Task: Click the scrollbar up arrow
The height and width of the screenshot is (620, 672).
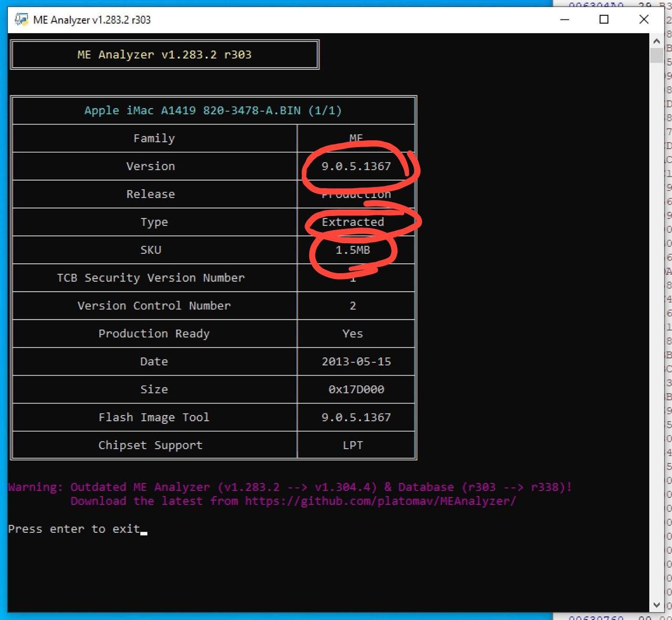Action: 656,41
